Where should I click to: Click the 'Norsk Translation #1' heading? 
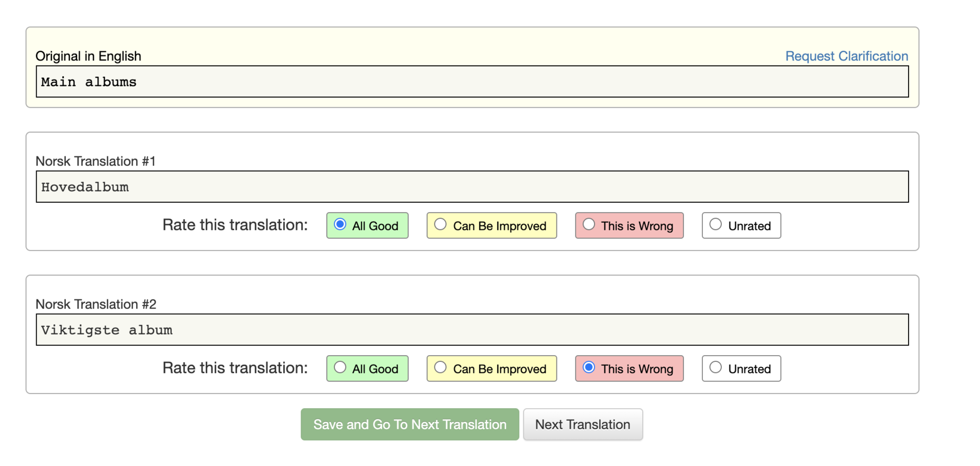(95, 161)
